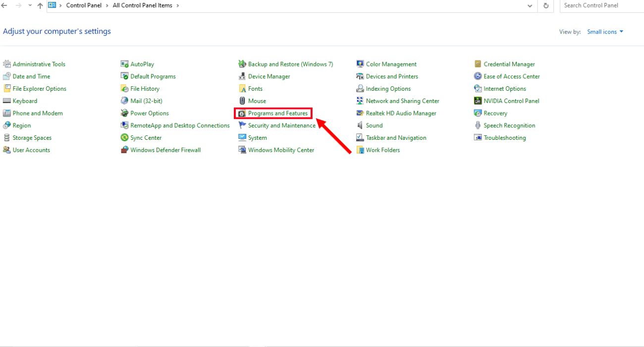644x347 pixels.
Task: Open Indexing Options link
Action: pyautogui.click(x=388, y=89)
